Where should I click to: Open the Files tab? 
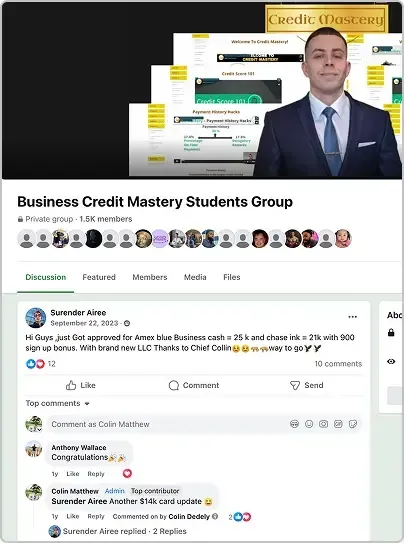(232, 277)
